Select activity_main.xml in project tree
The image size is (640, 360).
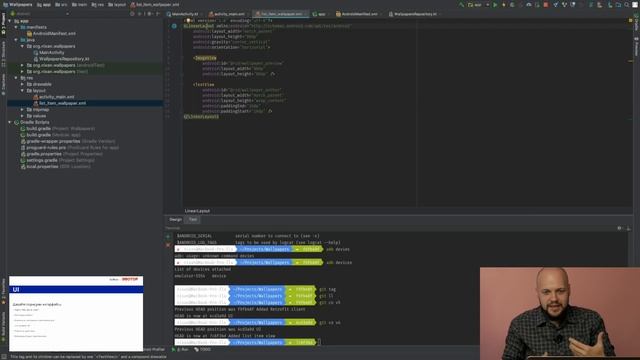point(54,97)
